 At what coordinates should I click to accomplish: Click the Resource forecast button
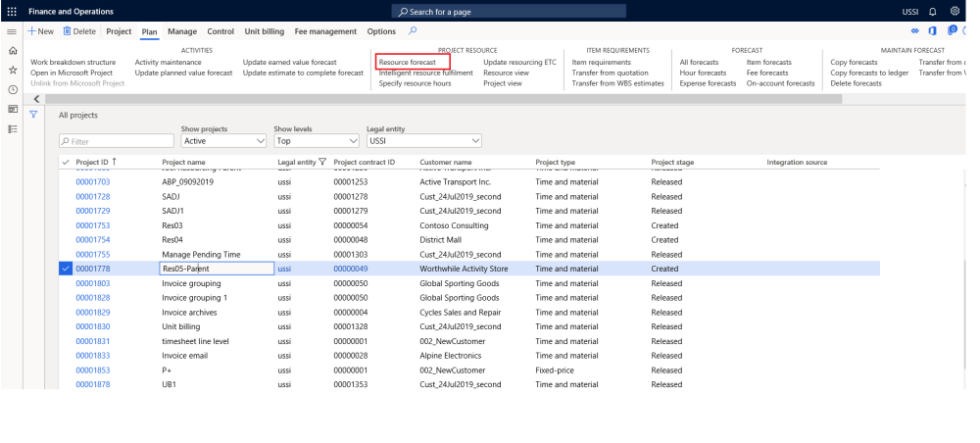pyautogui.click(x=408, y=62)
